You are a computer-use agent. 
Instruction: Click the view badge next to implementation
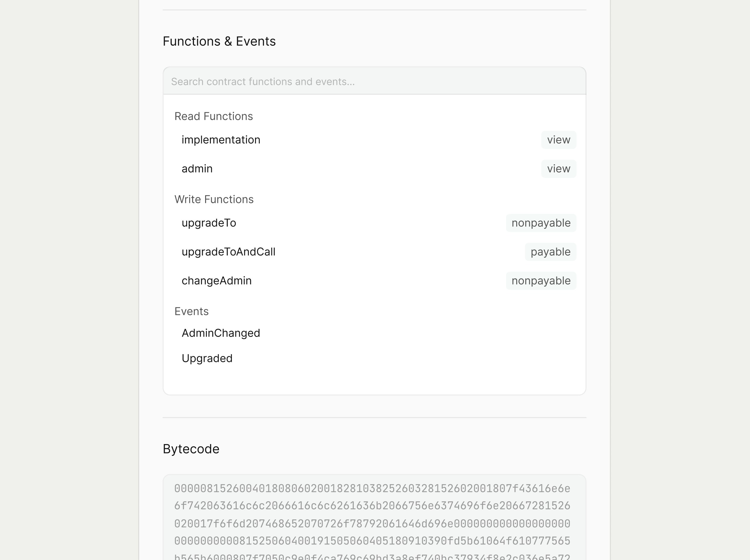558,139
